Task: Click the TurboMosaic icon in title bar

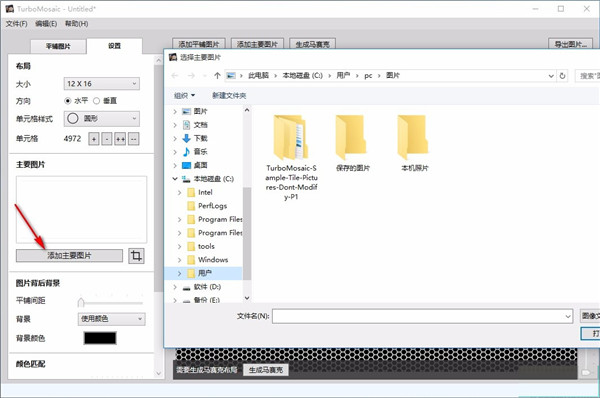Action: coord(10,8)
